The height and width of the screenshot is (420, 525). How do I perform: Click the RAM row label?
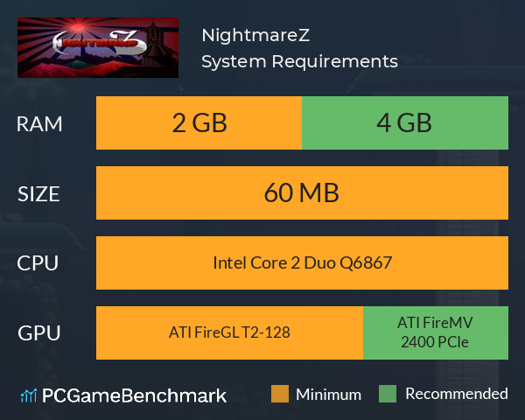coord(39,124)
